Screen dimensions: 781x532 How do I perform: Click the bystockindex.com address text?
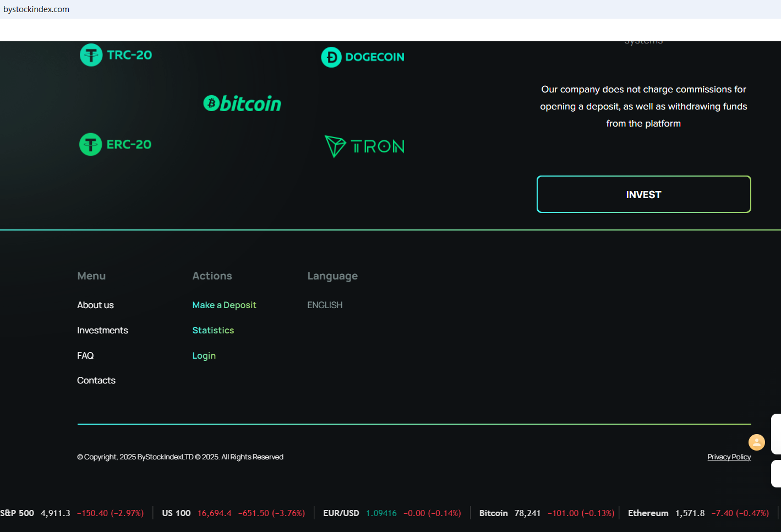click(36, 9)
